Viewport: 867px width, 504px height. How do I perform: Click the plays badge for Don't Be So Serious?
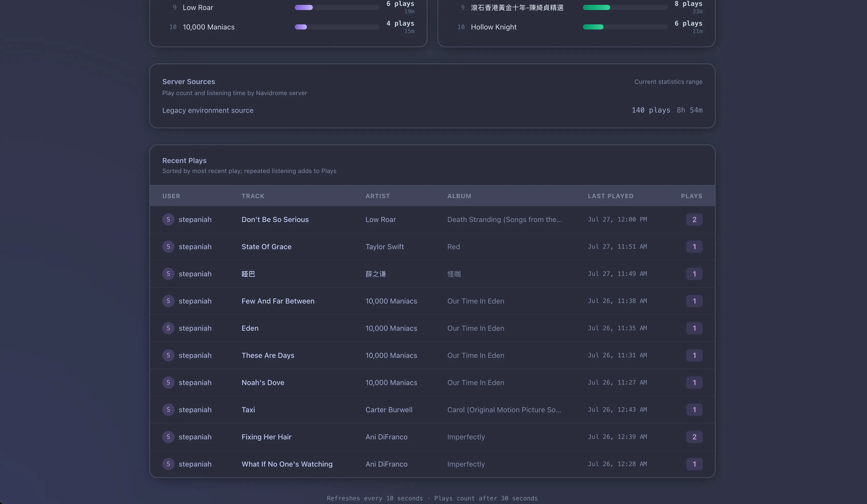tap(694, 219)
